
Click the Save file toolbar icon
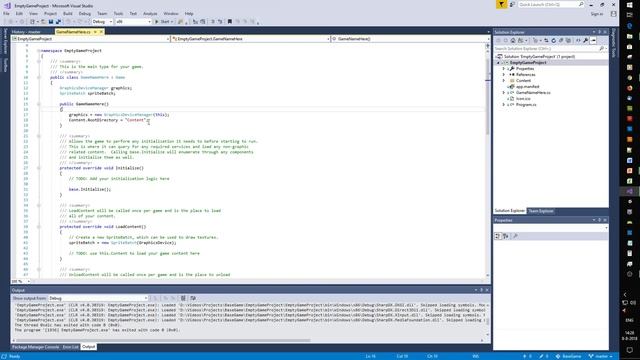(x=51, y=22)
